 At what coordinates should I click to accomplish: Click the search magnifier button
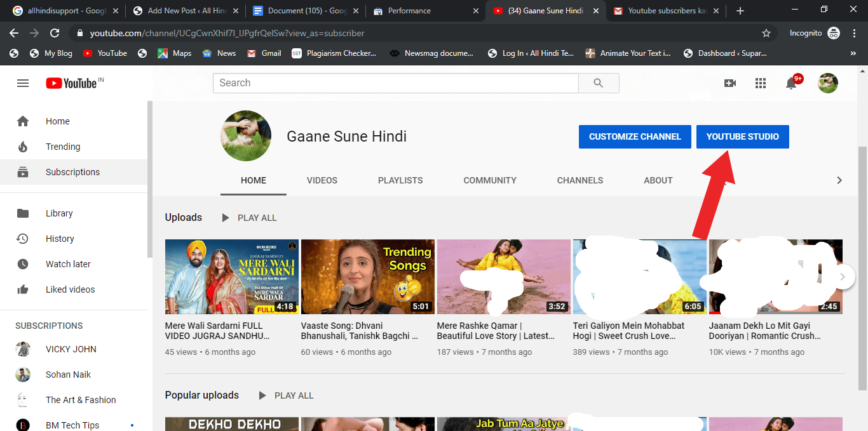(599, 83)
